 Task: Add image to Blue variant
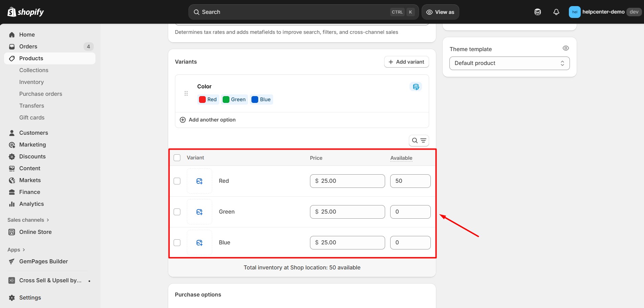click(199, 243)
